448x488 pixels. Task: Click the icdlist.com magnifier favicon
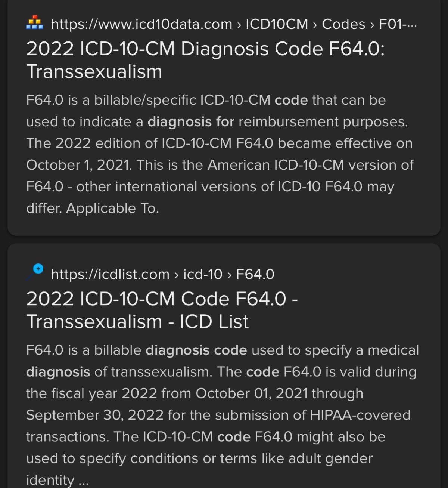tap(35, 272)
